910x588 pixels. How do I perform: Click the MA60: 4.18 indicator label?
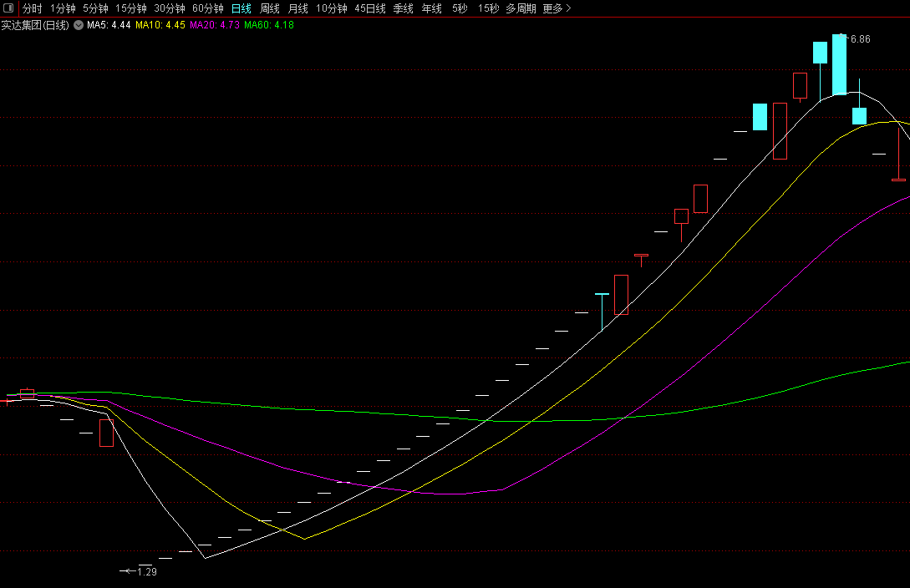pyautogui.click(x=269, y=25)
